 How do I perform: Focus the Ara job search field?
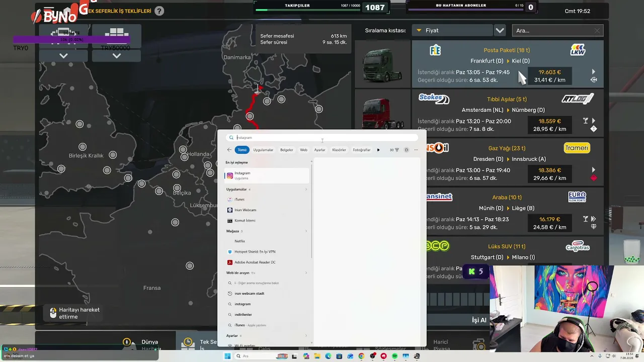pos(557,31)
